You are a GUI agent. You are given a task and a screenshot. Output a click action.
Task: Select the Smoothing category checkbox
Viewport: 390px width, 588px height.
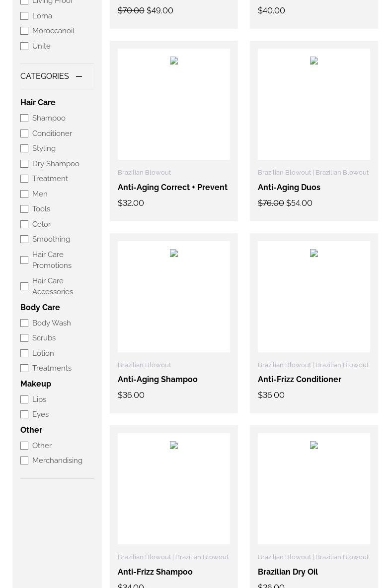[x=24, y=239]
